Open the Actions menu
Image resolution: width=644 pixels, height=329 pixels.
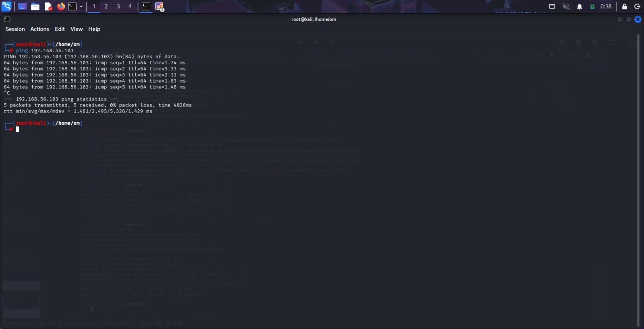point(39,29)
